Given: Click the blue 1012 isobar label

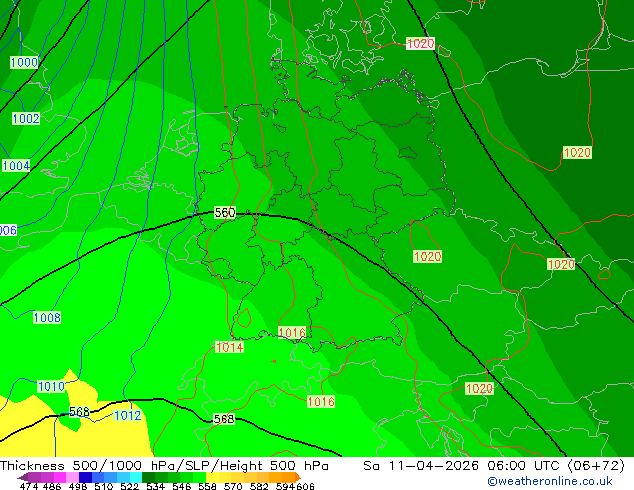Looking at the screenshot, I should click(127, 415).
